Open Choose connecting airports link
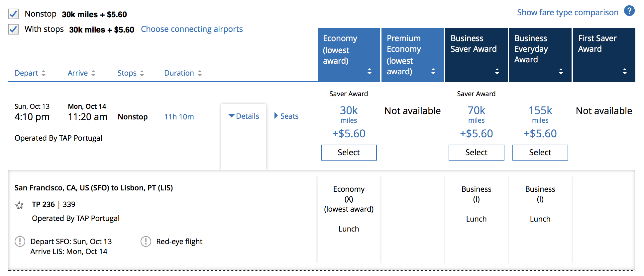644x276 pixels. 192,29
